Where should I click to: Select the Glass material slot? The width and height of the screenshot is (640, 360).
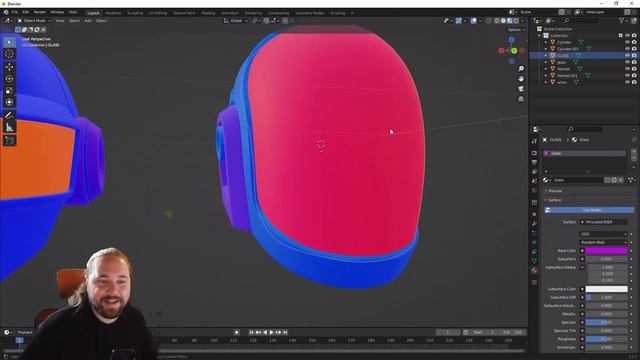(584, 153)
